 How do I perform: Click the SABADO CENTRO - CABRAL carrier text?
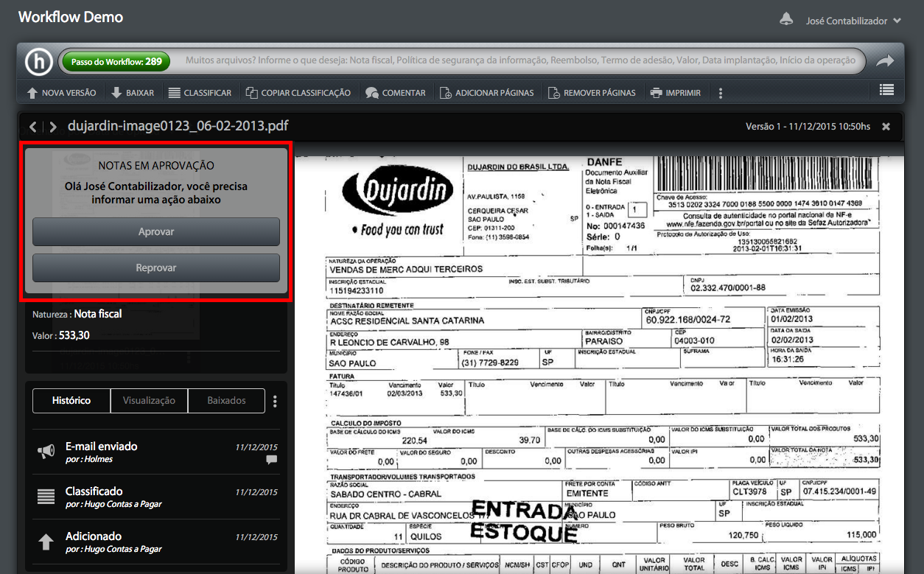pos(386,494)
